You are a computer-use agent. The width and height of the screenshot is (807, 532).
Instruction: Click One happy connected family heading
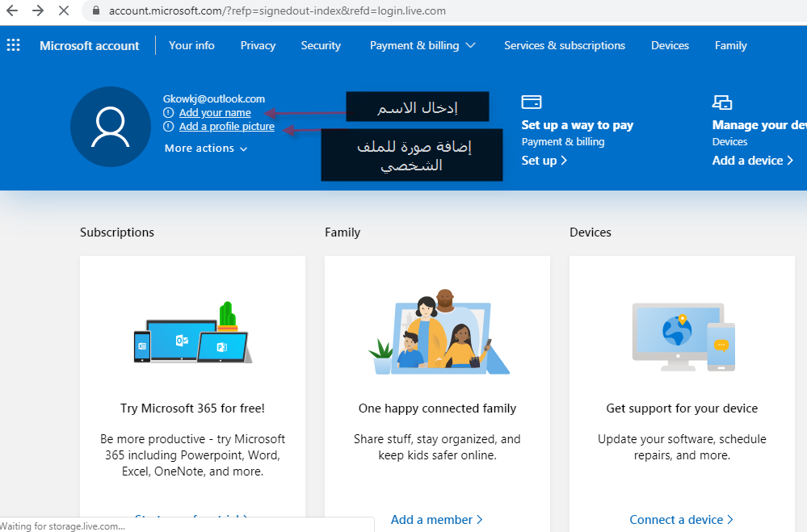click(438, 408)
